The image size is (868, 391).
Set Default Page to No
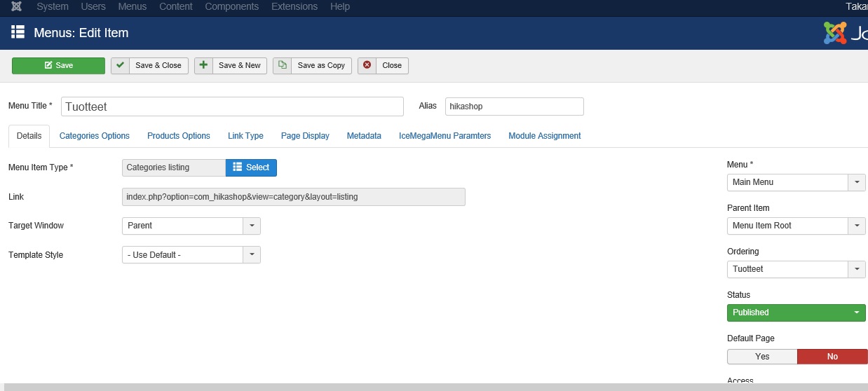pos(832,357)
